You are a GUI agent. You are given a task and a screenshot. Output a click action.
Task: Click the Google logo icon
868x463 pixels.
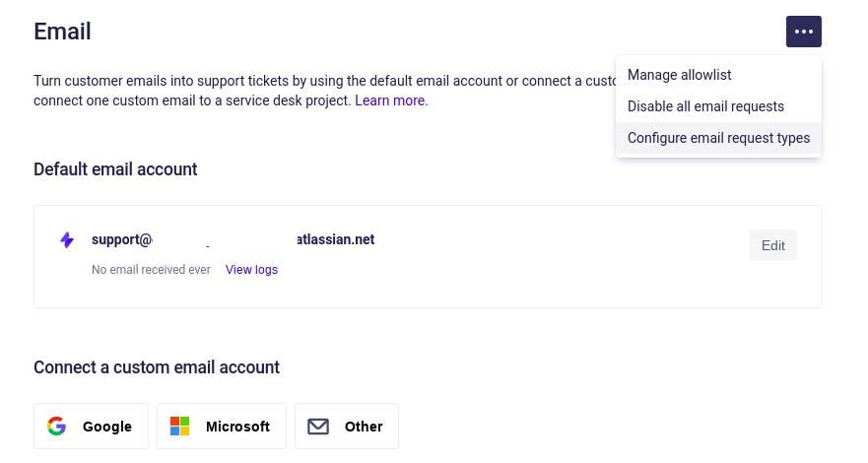(56, 426)
